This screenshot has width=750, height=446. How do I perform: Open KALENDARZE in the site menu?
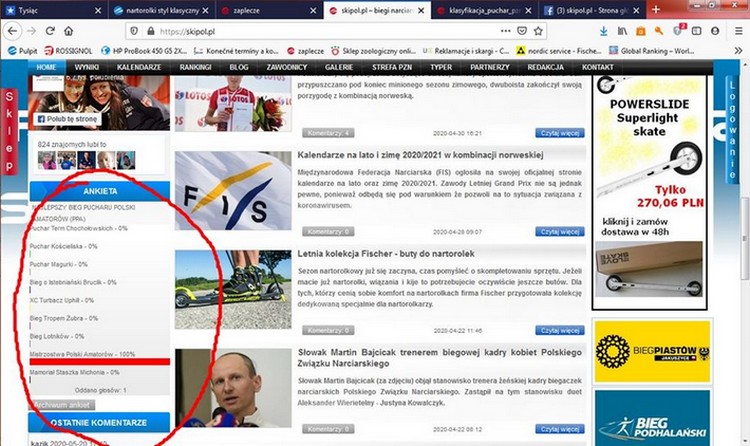tap(139, 67)
